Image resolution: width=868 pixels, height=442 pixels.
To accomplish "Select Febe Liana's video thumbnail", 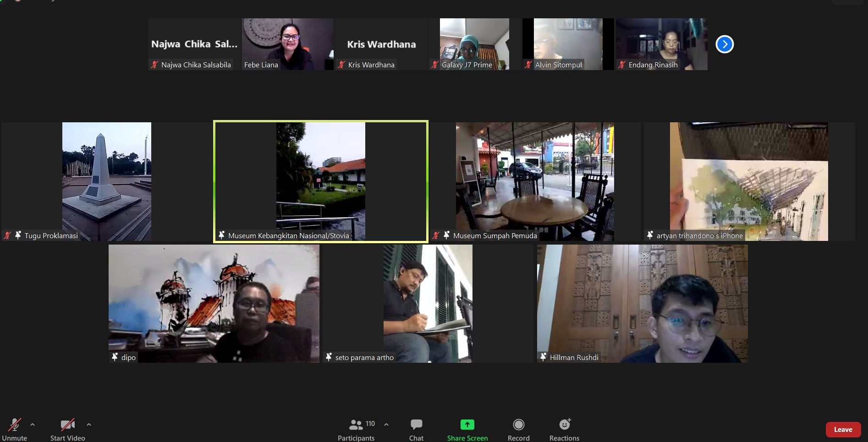I will click(287, 44).
